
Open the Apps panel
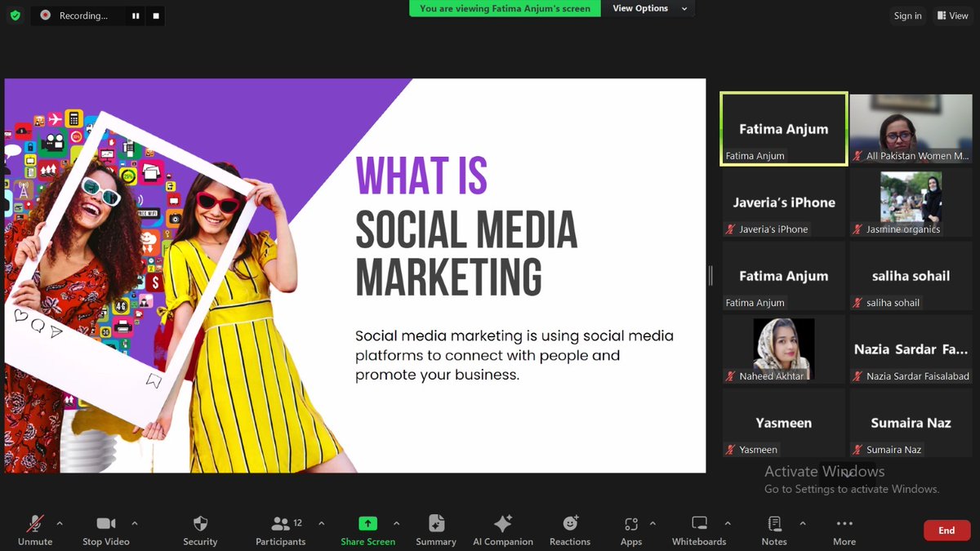[x=630, y=531]
